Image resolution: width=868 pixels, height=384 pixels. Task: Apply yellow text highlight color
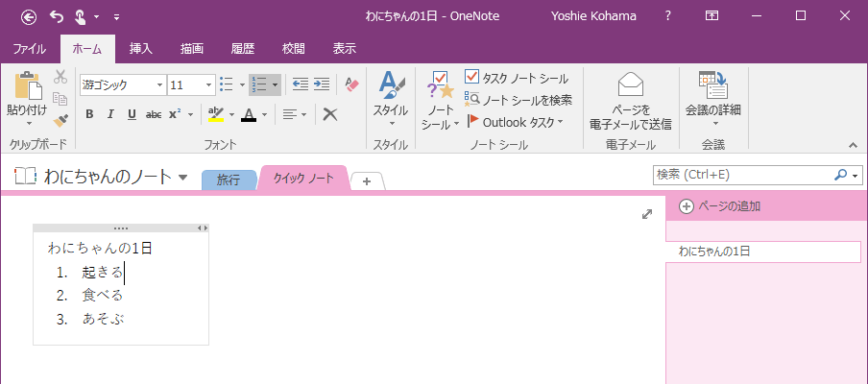click(216, 114)
